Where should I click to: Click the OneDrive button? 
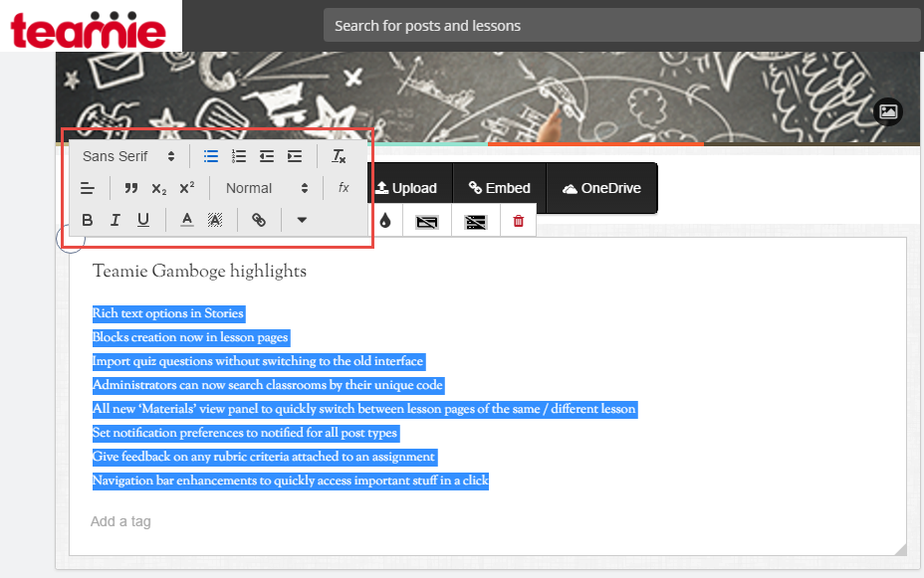pos(601,188)
